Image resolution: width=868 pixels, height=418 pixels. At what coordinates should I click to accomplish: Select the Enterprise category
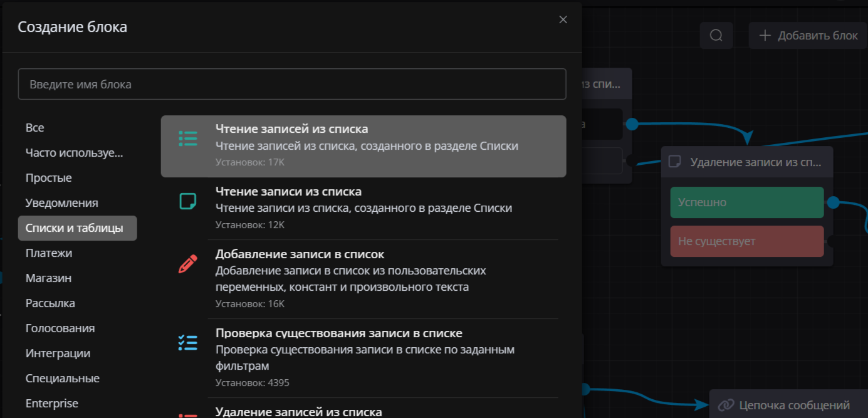click(51, 404)
